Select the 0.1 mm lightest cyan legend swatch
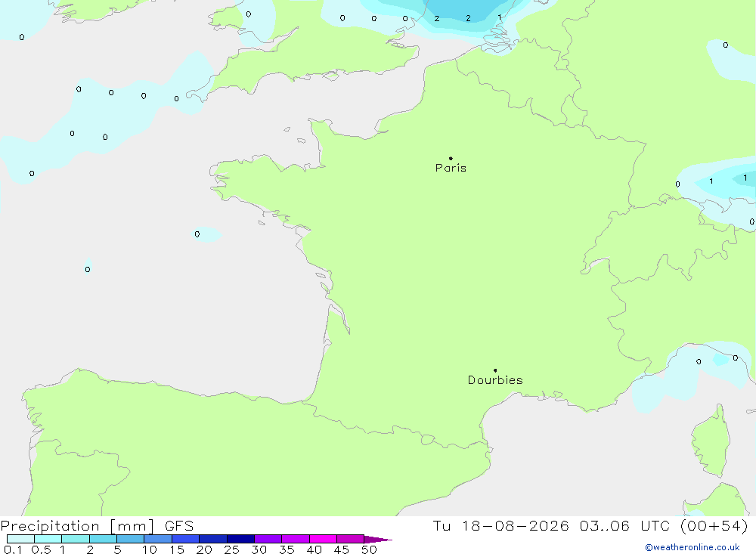The image size is (756, 554). tap(20, 539)
